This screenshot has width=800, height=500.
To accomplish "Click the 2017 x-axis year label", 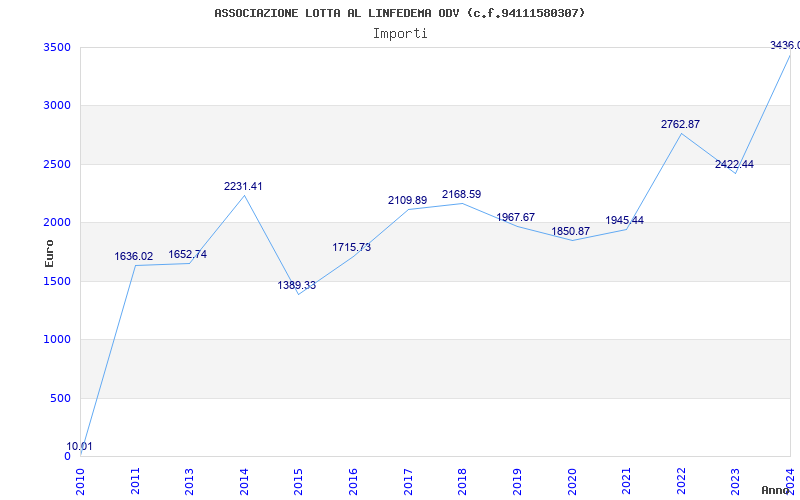I will click(408, 481).
